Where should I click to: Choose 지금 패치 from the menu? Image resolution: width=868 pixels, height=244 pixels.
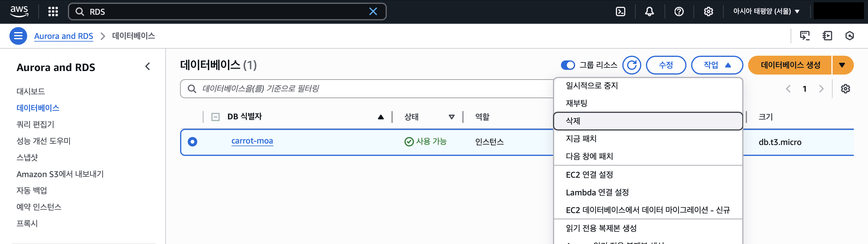(648, 138)
